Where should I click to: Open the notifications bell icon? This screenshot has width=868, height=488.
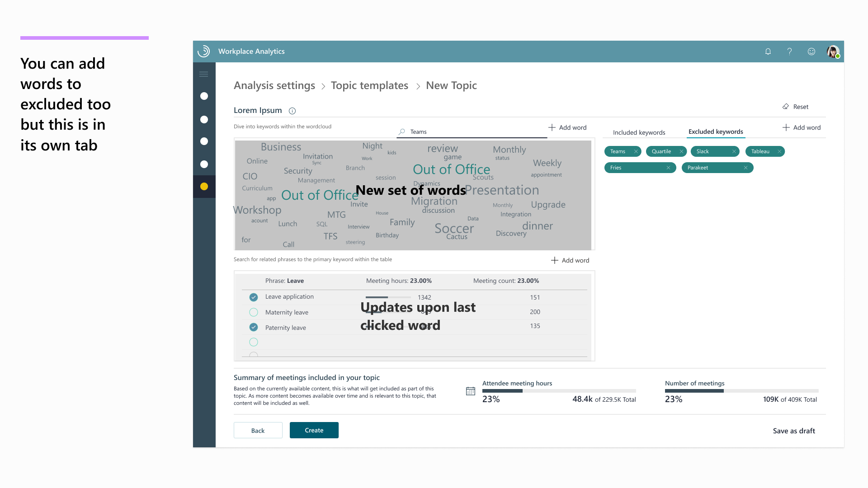click(768, 52)
